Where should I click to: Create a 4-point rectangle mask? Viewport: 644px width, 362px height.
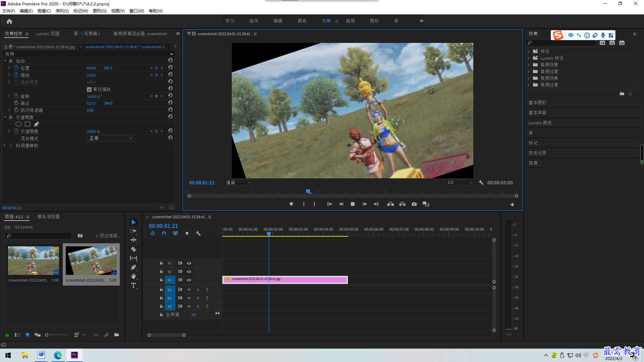click(x=28, y=124)
